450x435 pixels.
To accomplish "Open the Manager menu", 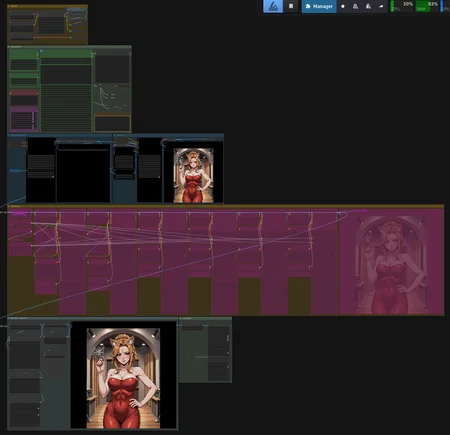I will click(x=319, y=6).
